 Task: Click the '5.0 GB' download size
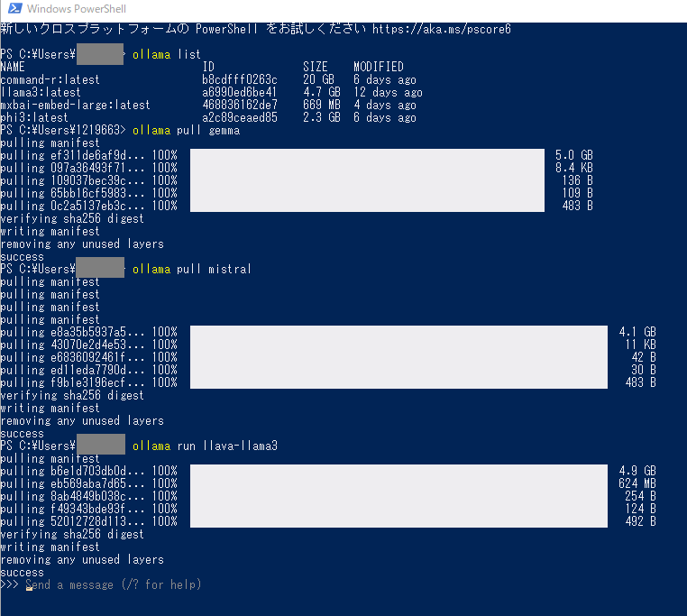pos(574,155)
